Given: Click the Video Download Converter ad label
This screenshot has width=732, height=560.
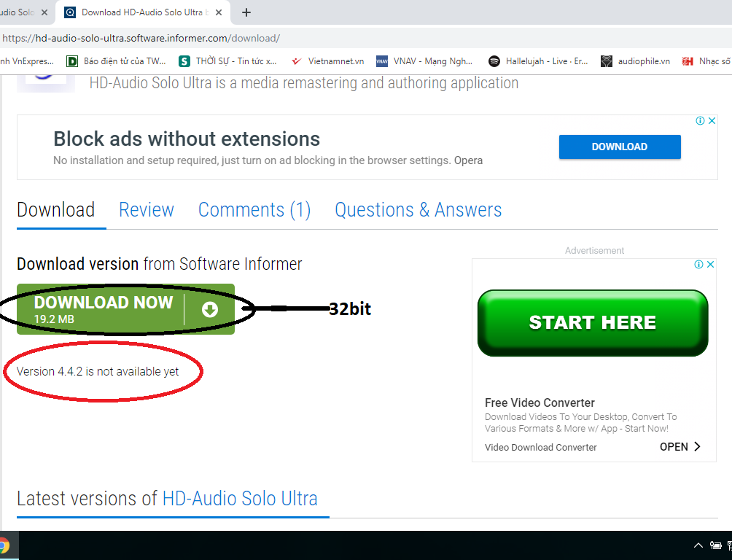Looking at the screenshot, I should (540, 448).
